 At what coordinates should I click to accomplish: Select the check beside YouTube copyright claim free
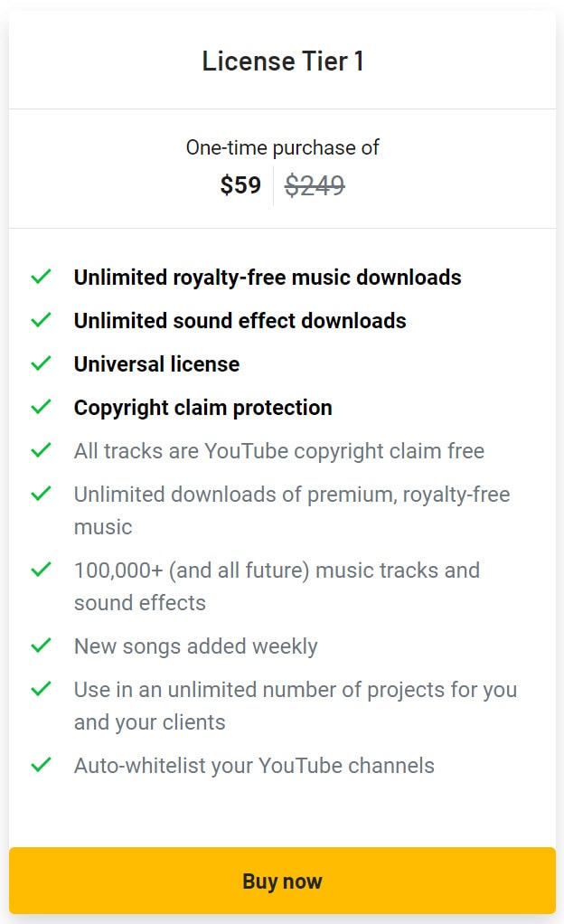click(41, 450)
